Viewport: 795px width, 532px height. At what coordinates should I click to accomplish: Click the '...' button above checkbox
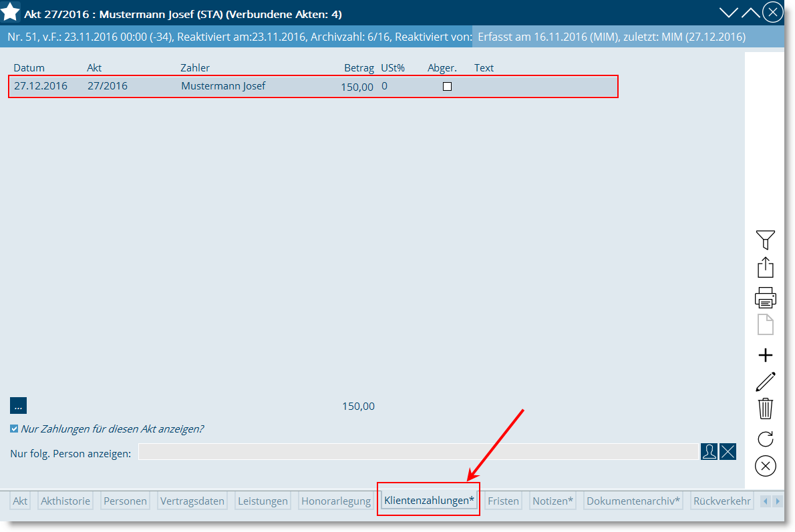coord(18,406)
